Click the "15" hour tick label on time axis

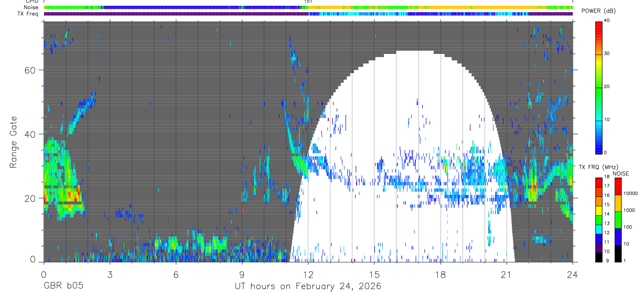pos(374,274)
